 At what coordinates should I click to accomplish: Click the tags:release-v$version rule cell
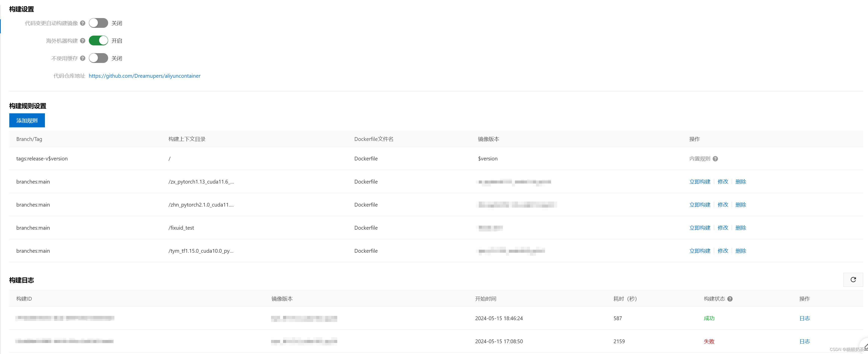(42, 158)
